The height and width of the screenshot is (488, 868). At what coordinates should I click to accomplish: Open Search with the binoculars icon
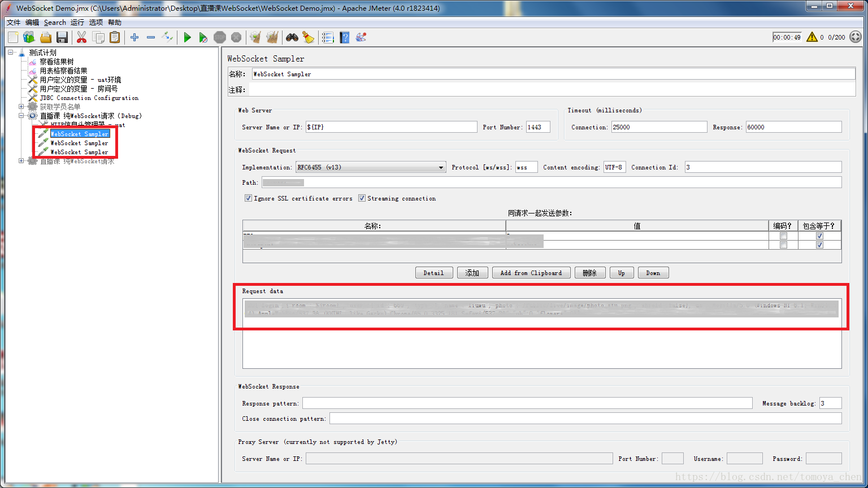tap(292, 37)
